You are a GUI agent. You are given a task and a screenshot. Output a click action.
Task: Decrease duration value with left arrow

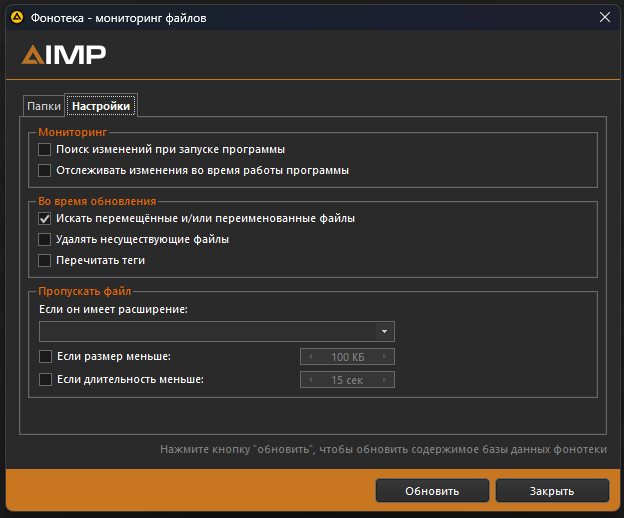(x=310, y=380)
